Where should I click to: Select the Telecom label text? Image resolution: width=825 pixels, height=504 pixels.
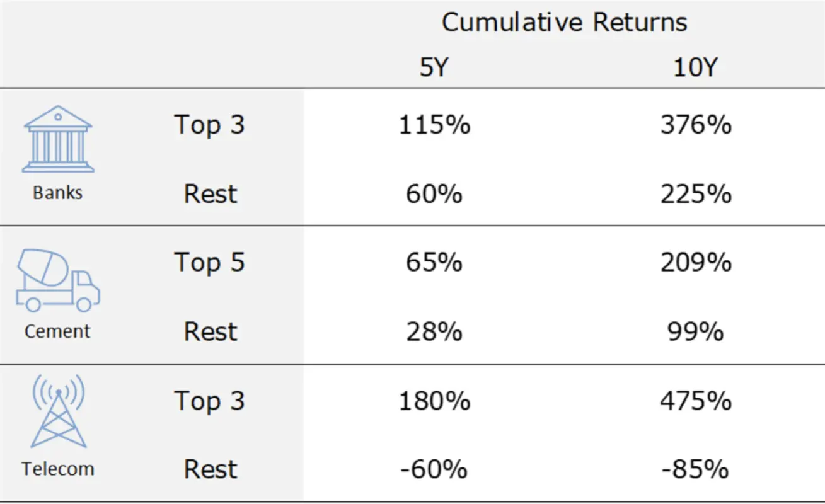tap(57, 469)
